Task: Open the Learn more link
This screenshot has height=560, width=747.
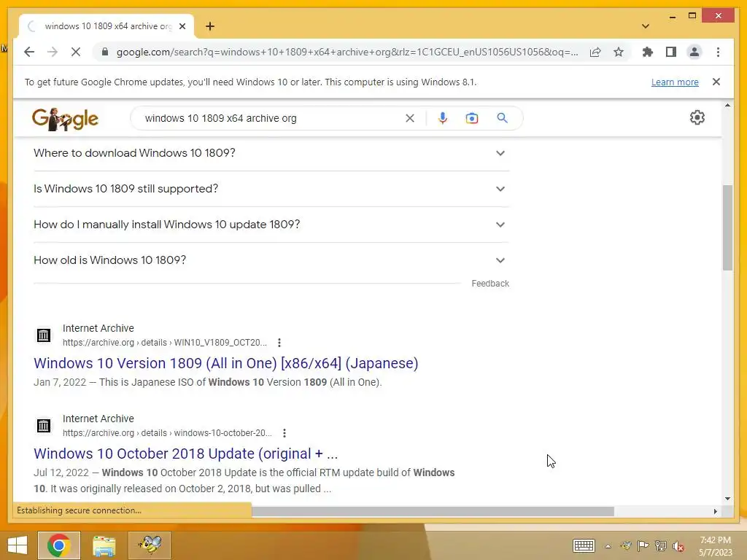Action: point(675,82)
